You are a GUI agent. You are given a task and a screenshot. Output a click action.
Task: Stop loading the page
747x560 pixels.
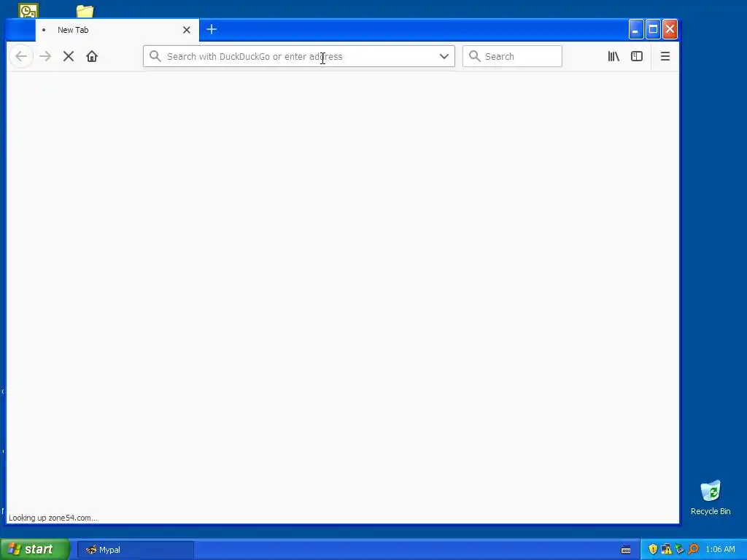pos(69,56)
